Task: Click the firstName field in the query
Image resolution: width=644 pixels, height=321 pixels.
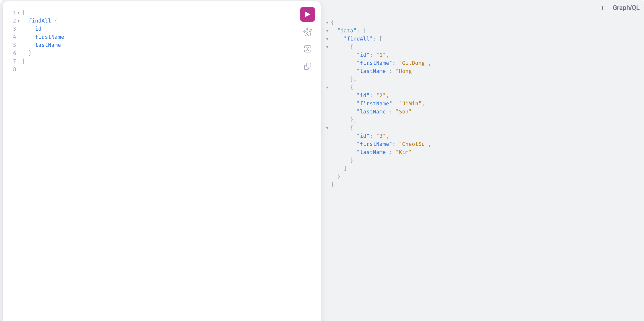Action: point(50,37)
